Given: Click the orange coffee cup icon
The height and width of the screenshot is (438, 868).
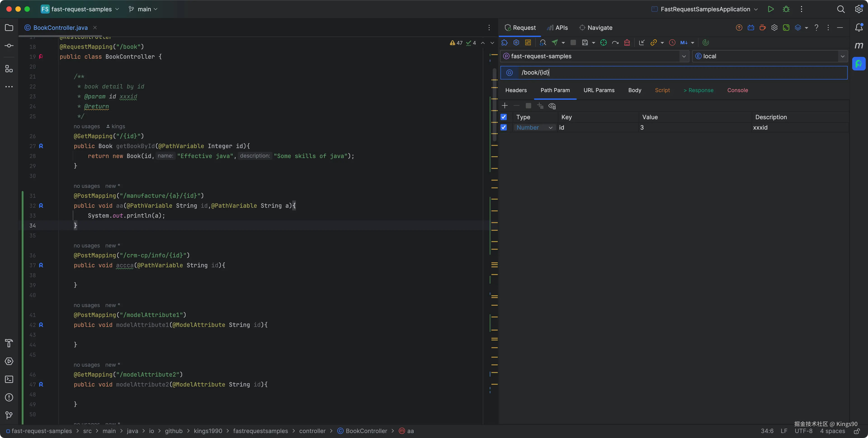Looking at the screenshot, I should point(762,28).
